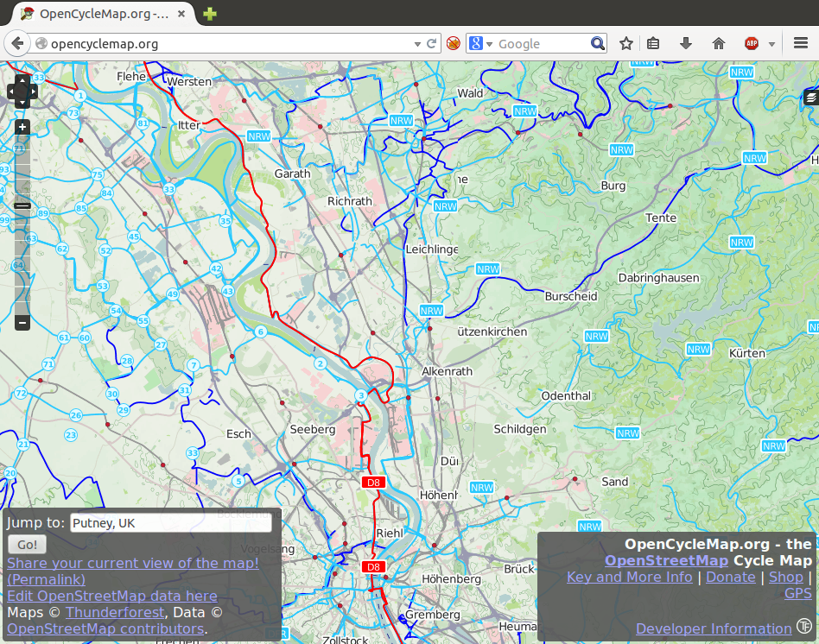
Task: Click the Garath label on the map
Action: pyautogui.click(x=293, y=174)
